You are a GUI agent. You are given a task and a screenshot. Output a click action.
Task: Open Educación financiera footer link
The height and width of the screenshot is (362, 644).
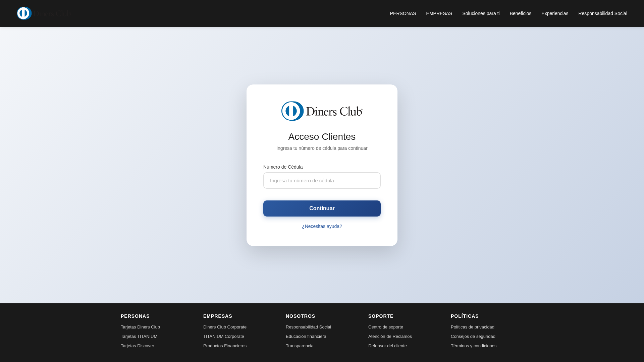[x=306, y=336]
